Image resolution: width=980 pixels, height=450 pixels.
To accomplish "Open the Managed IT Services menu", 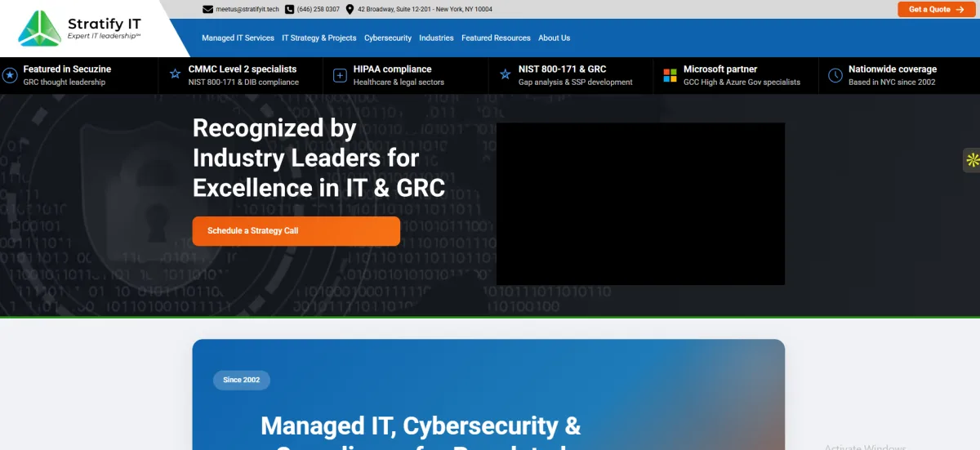I will coord(238,38).
